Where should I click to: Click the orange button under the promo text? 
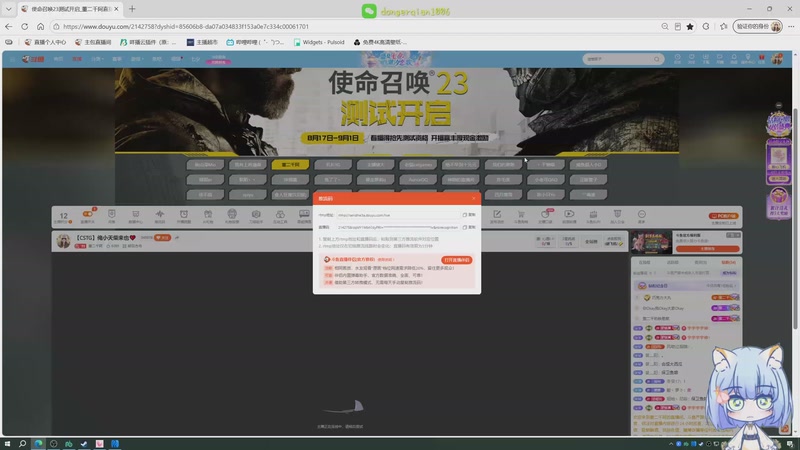(x=707, y=248)
